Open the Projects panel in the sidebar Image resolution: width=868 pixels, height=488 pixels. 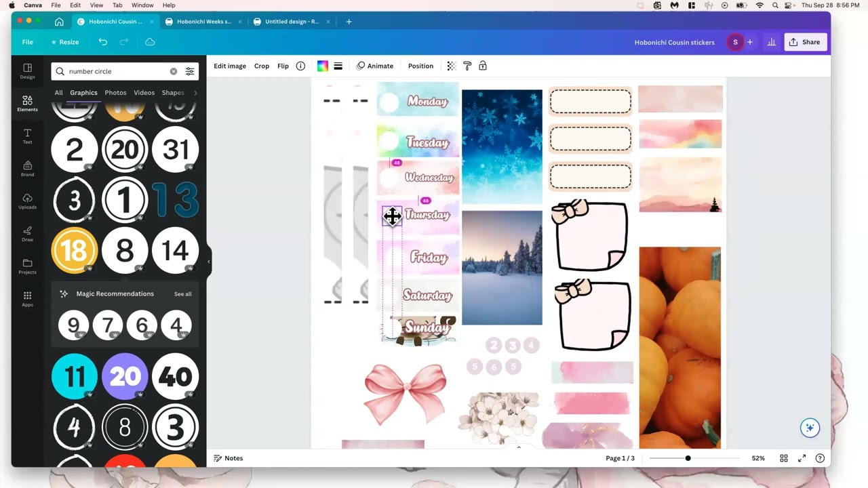tap(27, 266)
